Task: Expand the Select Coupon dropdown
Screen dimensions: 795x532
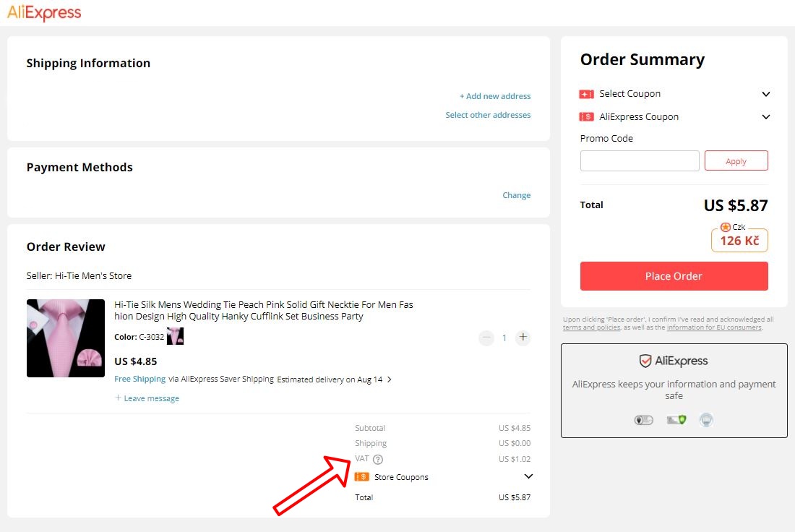Action: [766, 94]
